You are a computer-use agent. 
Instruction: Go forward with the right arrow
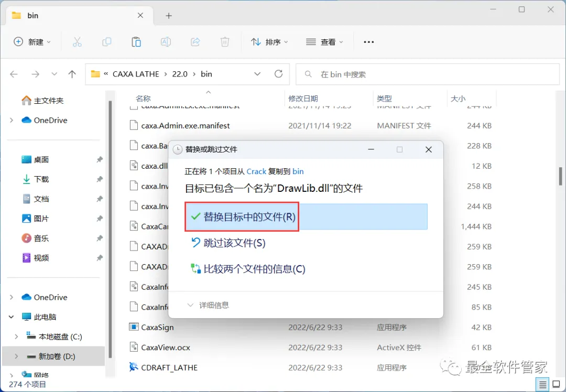point(36,74)
